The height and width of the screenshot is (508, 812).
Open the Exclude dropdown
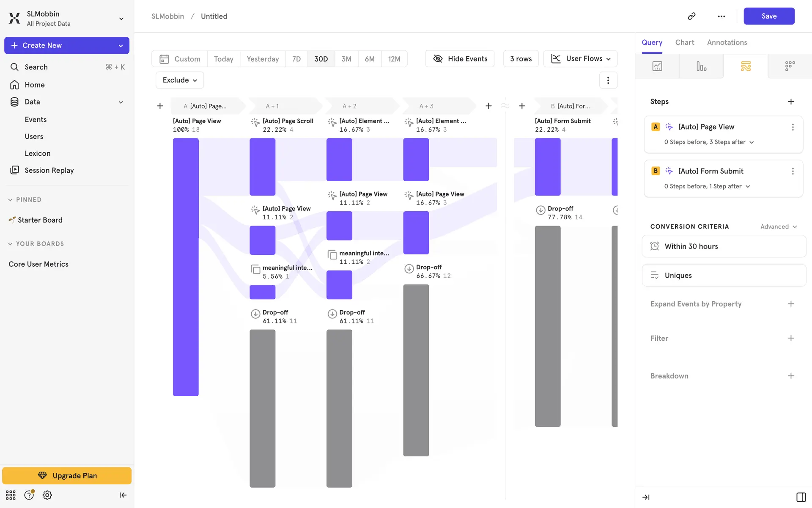pos(180,80)
